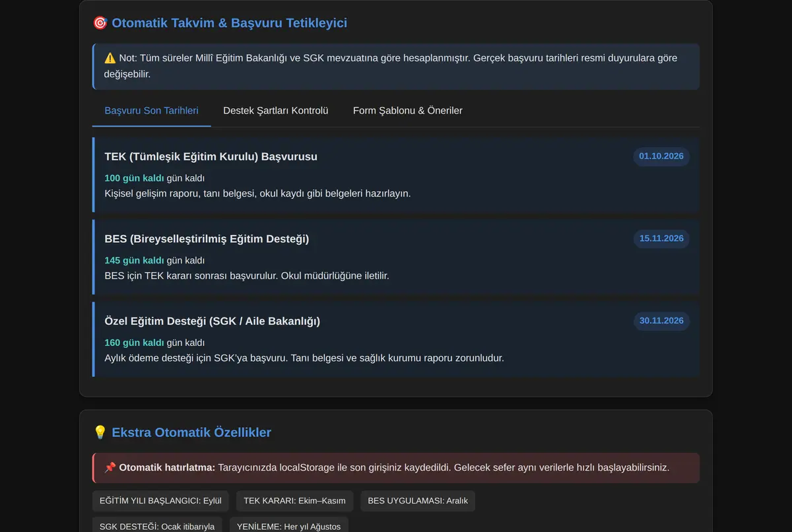Click the BES (Bireyselleştirilmiş Eğitim Desteği) title
Screen dimensions: 792x532
click(x=207, y=239)
